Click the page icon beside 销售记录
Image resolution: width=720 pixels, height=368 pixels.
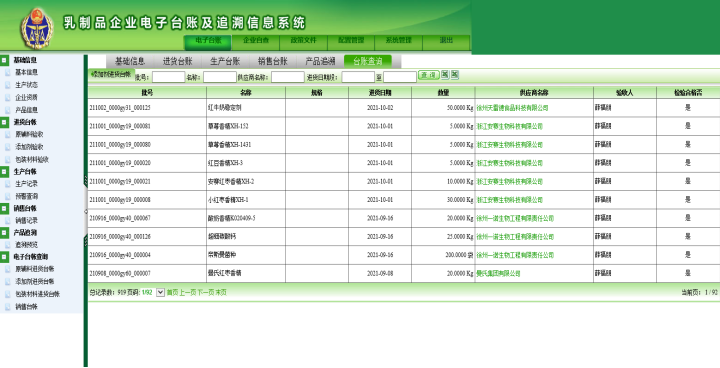7,221
